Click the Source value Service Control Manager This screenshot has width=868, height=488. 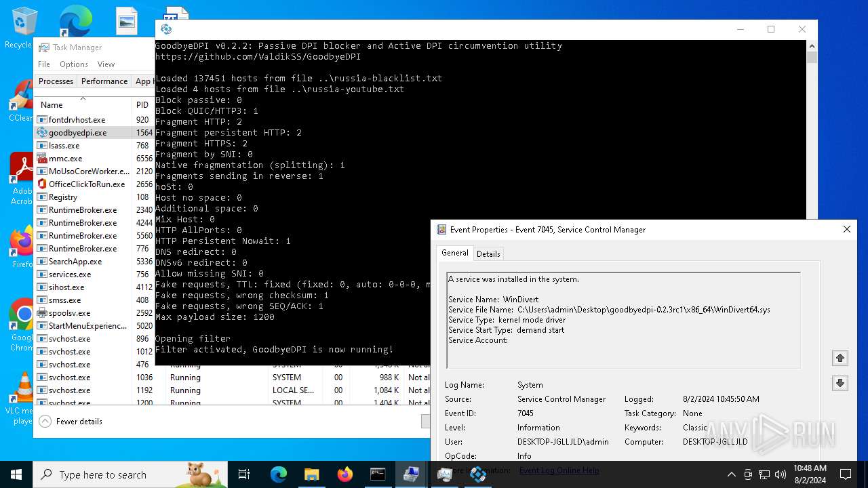pos(561,399)
